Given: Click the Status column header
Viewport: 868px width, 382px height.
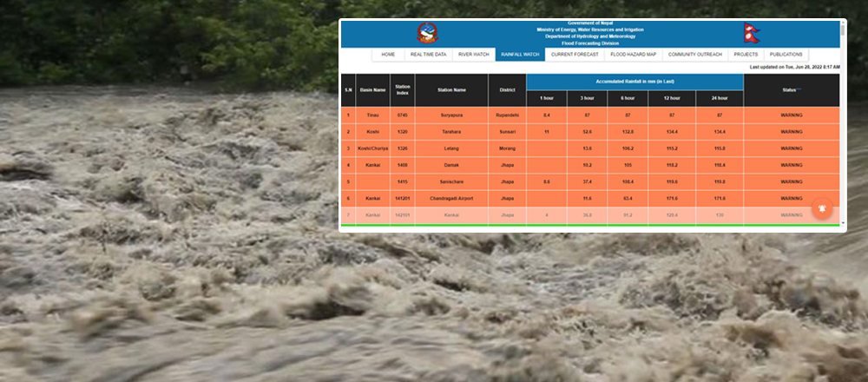Looking at the screenshot, I should click(792, 90).
